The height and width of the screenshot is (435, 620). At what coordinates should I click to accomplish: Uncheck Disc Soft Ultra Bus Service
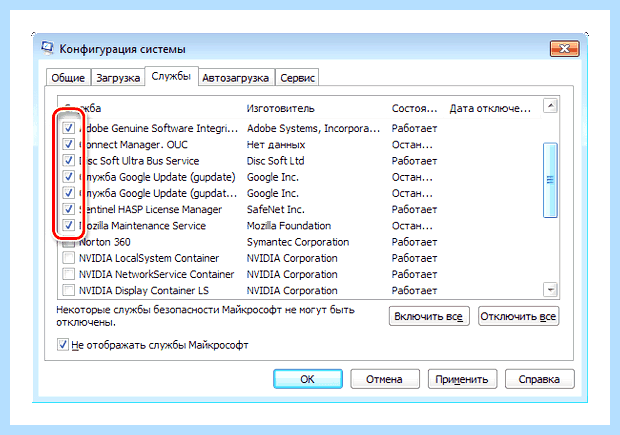(x=68, y=161)
